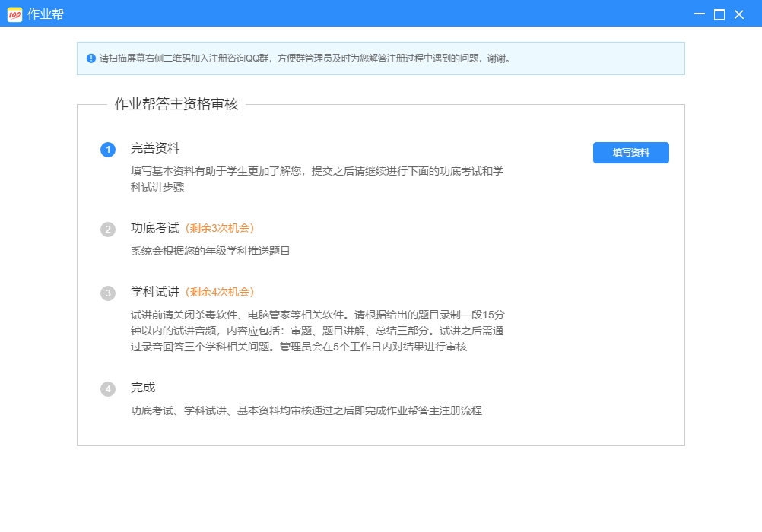The width and height of the screenshot is (762, 532).
Task: Click the 剩余4次机会 orange label
Action: (x=220, y=293)
